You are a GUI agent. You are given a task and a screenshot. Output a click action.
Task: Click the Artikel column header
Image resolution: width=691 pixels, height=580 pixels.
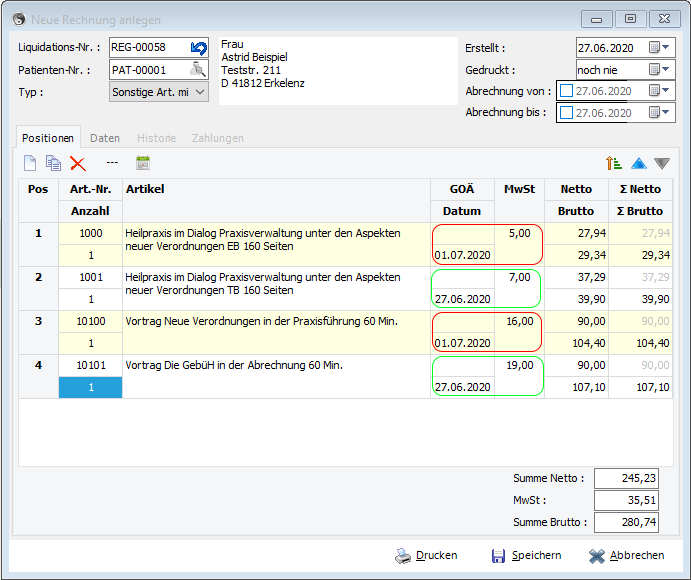coord(276,200)
